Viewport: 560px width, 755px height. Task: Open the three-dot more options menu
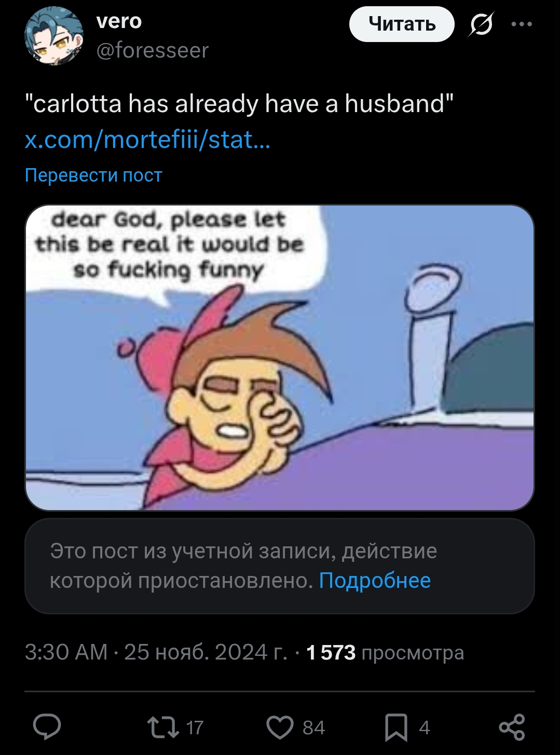point(522,24)
